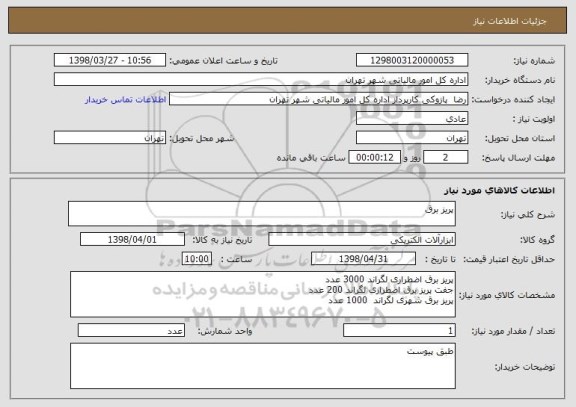
Task: Select the شرح کلی نیاز box with پریز برق
Action: (x=262, y=213)
